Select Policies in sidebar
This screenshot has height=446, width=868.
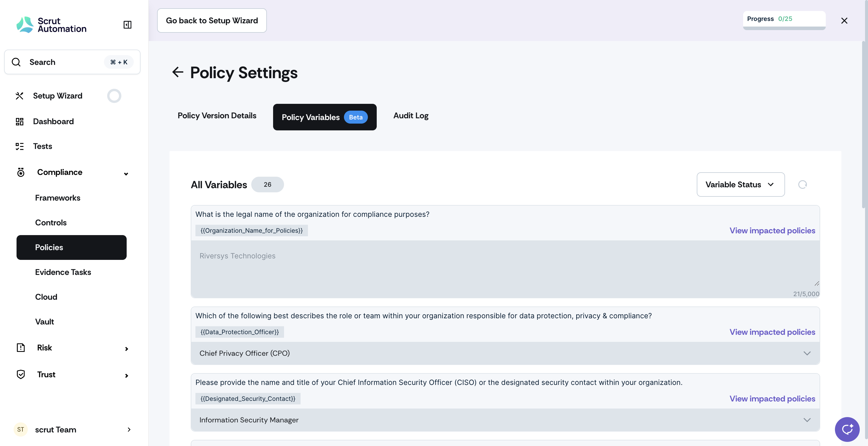pos(71,247)
